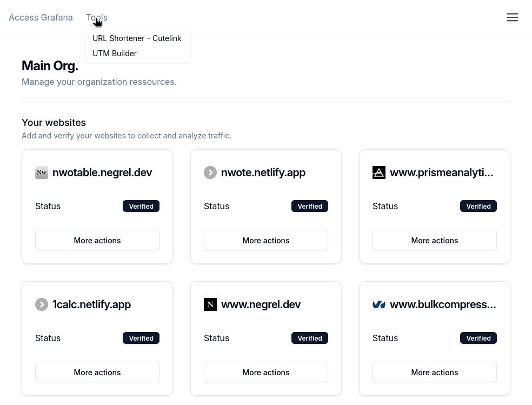
Task: Click the black N favicon for www.negrel.dev
Action: tap(210, 304)
